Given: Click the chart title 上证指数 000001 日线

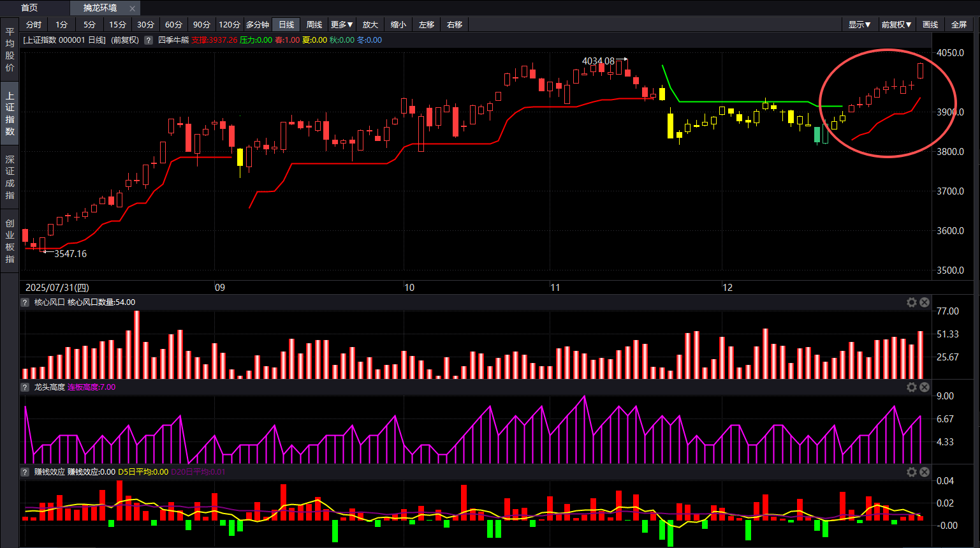Looking at the screenshot, I should (x=64, y=40).
